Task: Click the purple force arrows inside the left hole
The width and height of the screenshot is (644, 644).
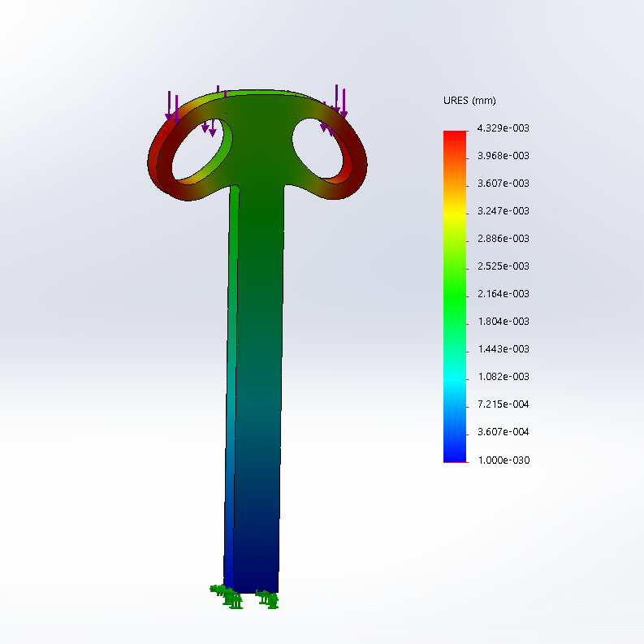Action: [209, 128]
